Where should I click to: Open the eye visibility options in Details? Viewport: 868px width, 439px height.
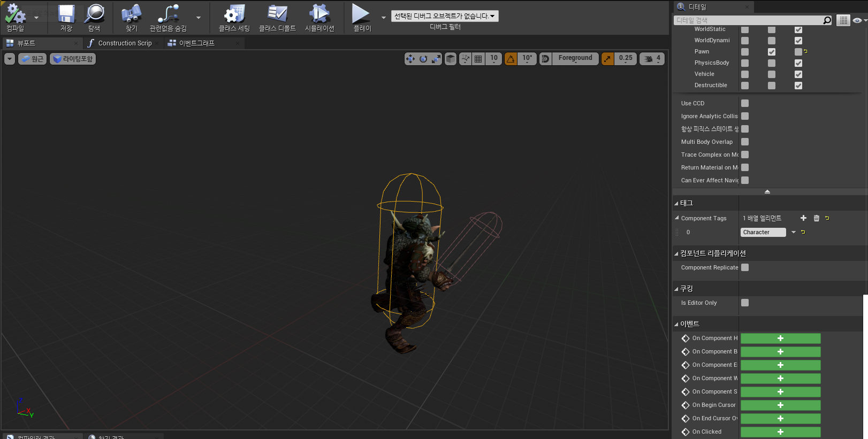click(x=859, y=20)
